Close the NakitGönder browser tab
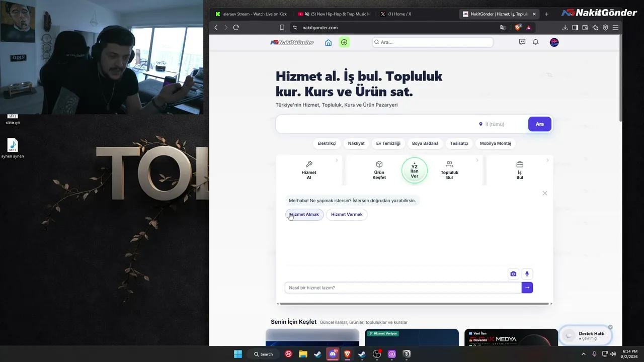Viewport: 644px width, 362px height. [x=534, y=14]
